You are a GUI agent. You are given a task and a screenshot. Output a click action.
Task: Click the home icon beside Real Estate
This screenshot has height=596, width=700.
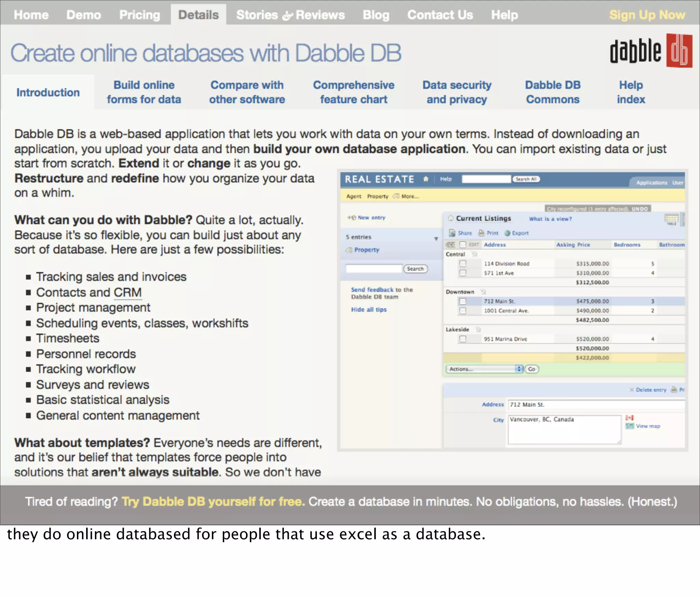click(426, 179)
